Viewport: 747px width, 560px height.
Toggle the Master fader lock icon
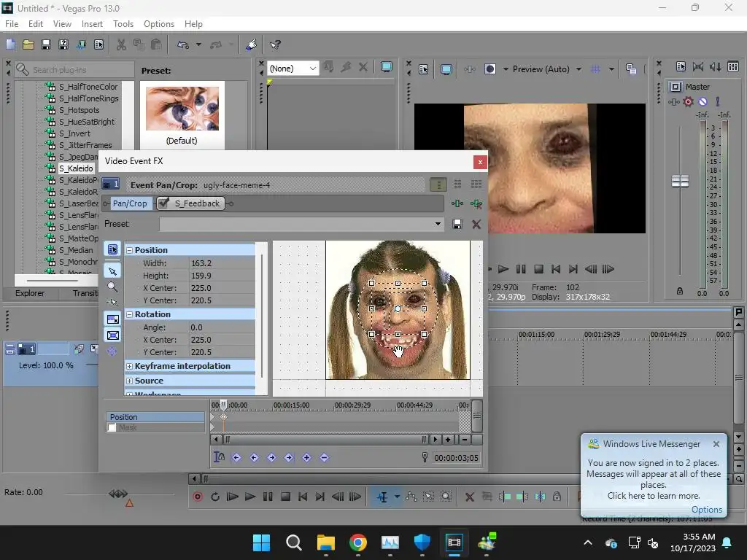pyautogui.click(x=680, y=292)
